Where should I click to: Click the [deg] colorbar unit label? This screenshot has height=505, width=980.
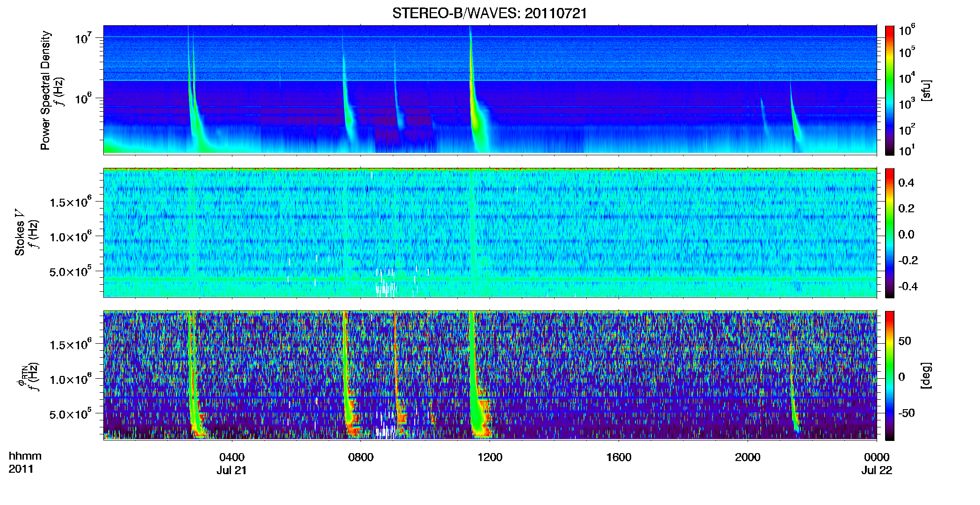point(926,375)
